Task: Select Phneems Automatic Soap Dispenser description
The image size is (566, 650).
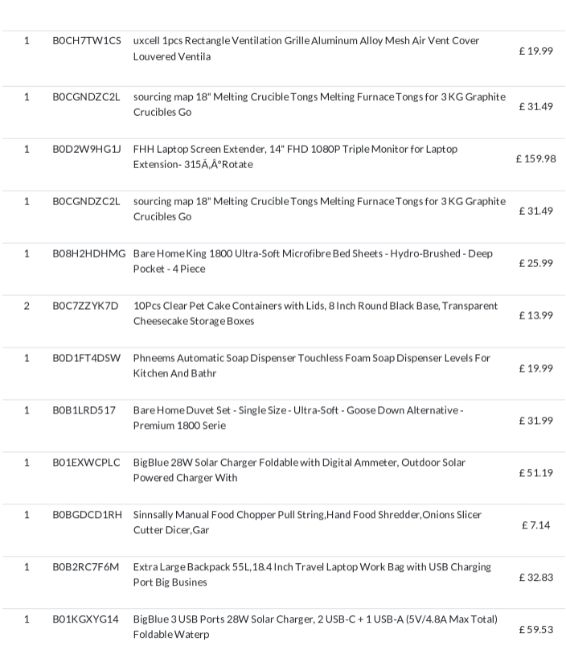Action: 311,366
